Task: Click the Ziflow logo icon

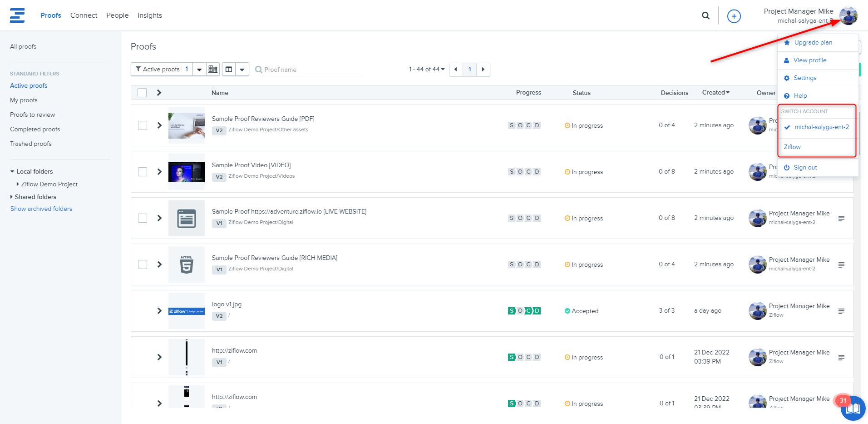Action: coord(17,15)
